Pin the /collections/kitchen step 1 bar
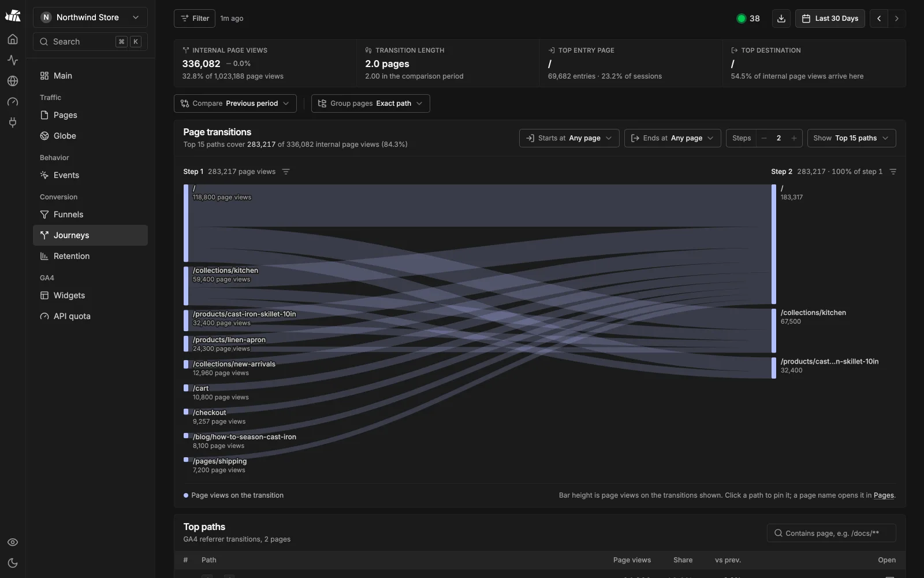Screen dimensions: 924x578 click(x=186, y=286)
